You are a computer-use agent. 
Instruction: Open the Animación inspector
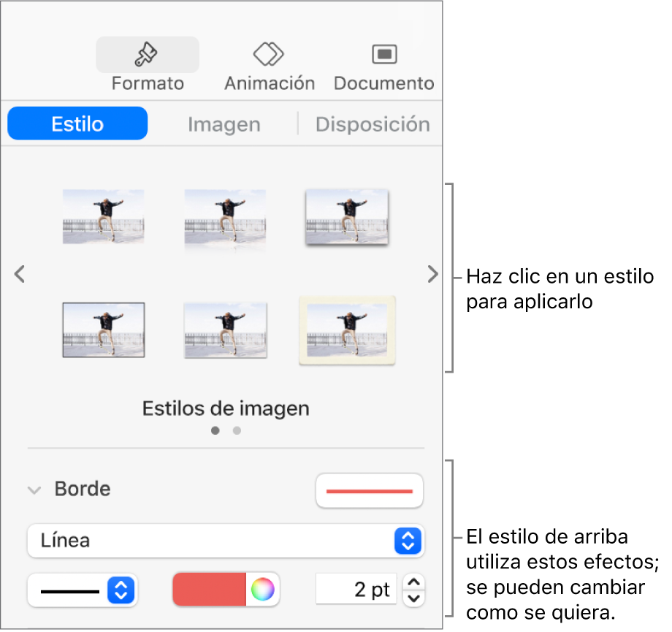tap(269, 64)
